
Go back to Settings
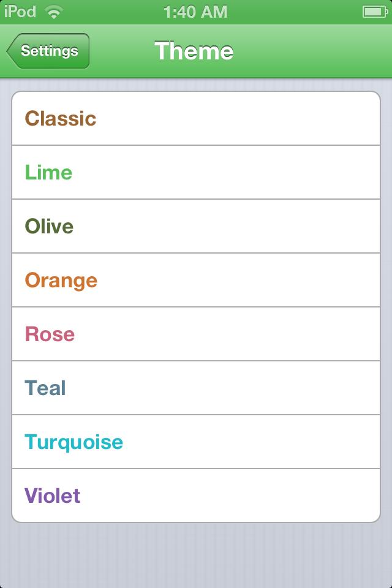click(x=48, y=51)
